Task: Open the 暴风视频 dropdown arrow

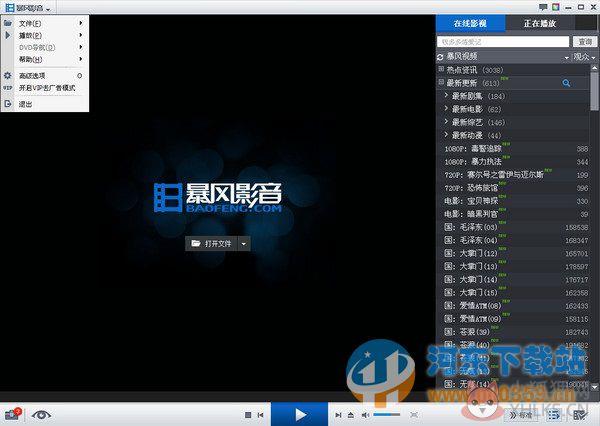Action: coord(567,58)
